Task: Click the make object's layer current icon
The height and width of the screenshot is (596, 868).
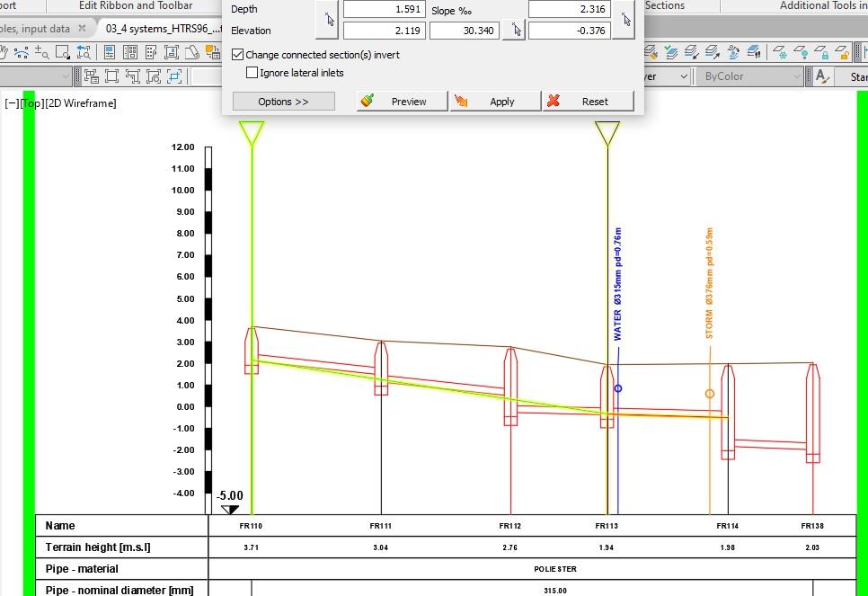Action: click(x=671, y=53)
